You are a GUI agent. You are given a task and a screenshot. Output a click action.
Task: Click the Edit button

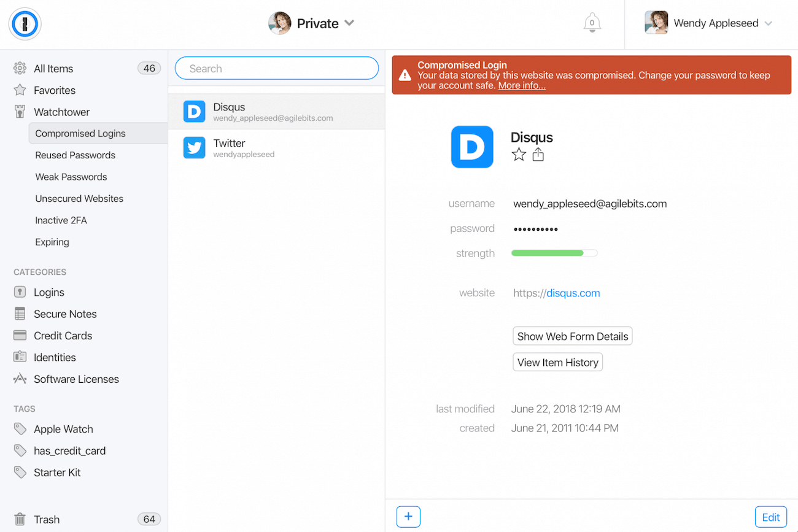(x=771, y=517)
